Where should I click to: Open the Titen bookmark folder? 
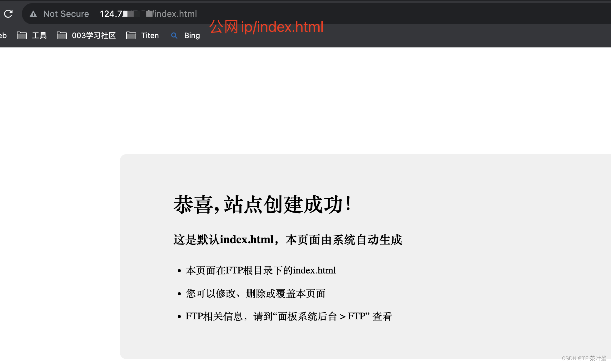click(x=142, y=36)
